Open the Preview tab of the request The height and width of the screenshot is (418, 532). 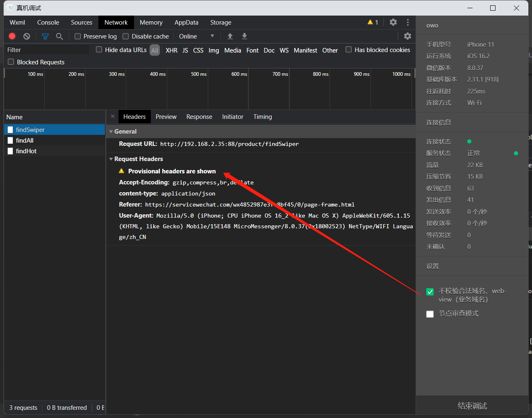coord(166,117)
